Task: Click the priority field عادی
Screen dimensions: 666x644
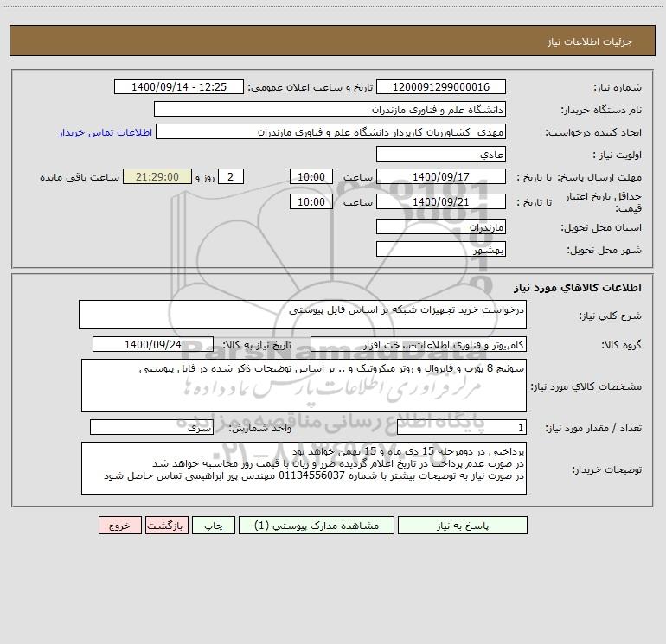Action: coord(441,154)
